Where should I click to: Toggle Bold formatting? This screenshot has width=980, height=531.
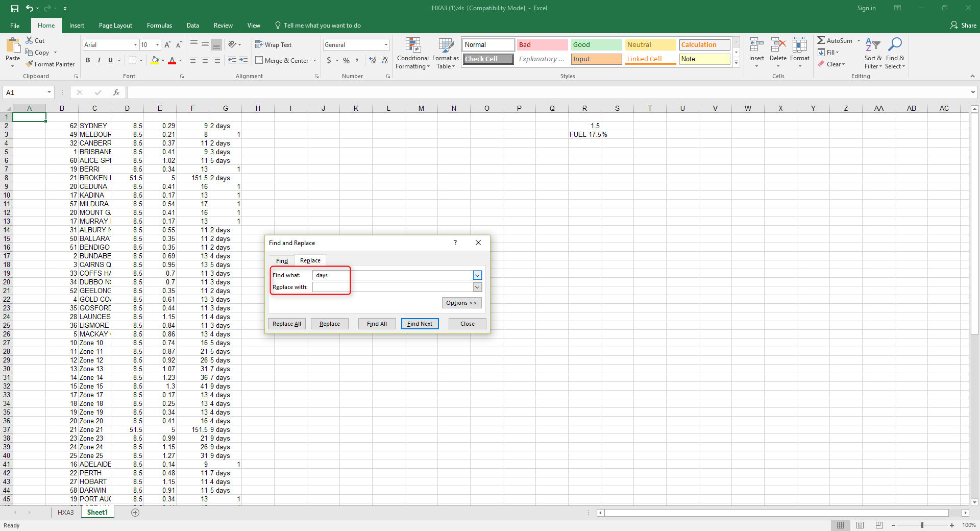pos(88,60)
